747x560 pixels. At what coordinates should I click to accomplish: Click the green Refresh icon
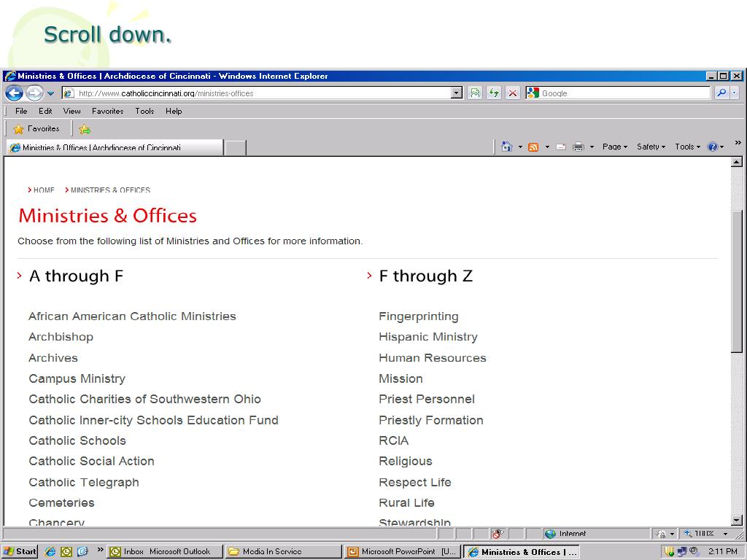(x=494, y=93)
